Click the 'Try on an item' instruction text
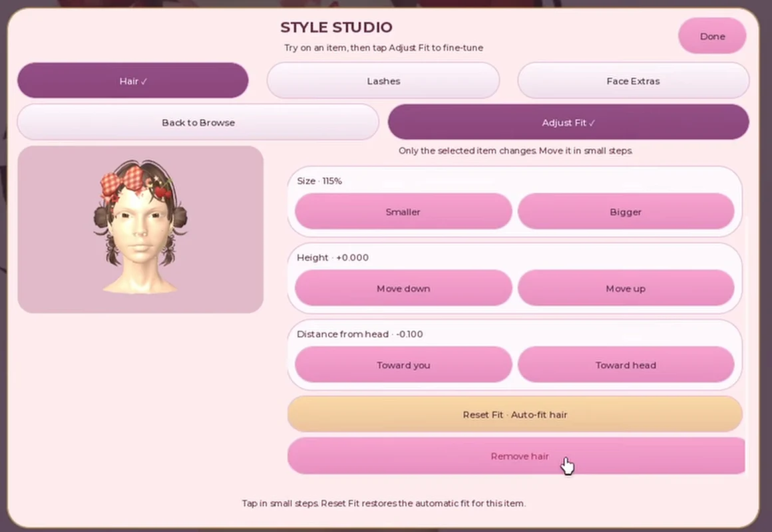 [x=383, y=48]
